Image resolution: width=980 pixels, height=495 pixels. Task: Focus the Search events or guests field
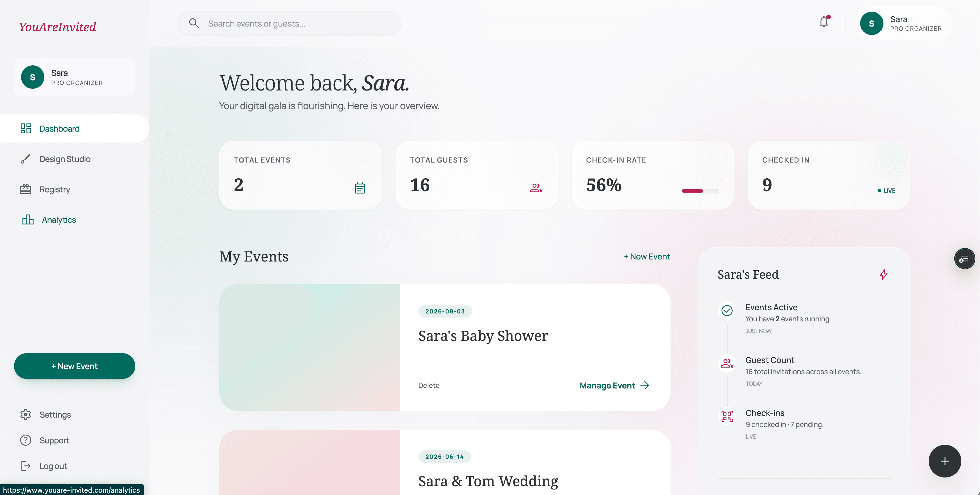(289, 23)
